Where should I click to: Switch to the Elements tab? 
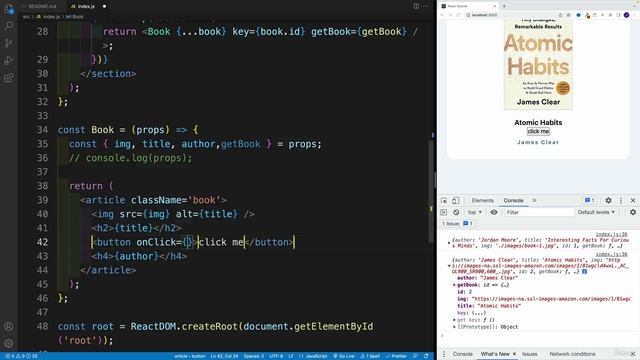[482, 200]
